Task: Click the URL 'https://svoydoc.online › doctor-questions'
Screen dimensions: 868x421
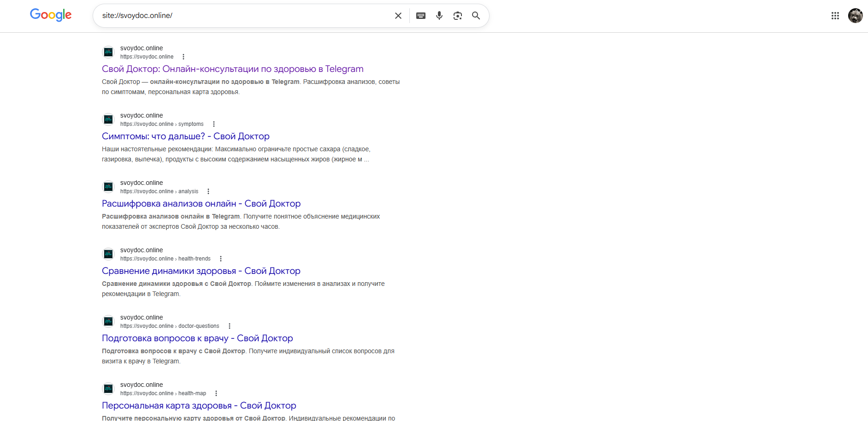Action: 170,326
